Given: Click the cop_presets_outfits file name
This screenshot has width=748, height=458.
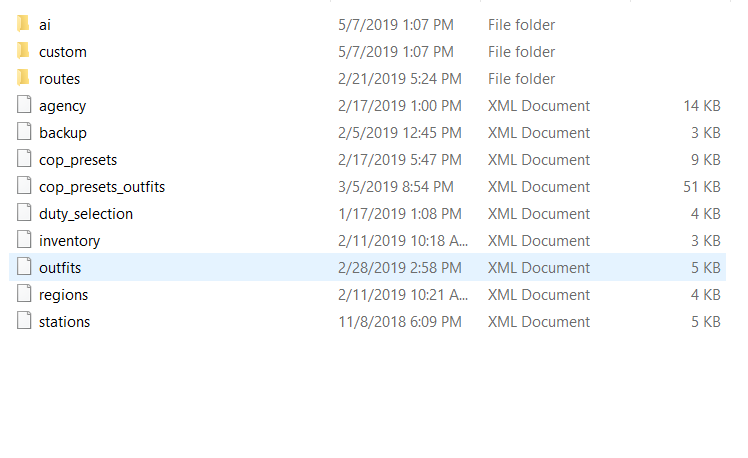Looking at the screenshot, I should pos(102,187).
